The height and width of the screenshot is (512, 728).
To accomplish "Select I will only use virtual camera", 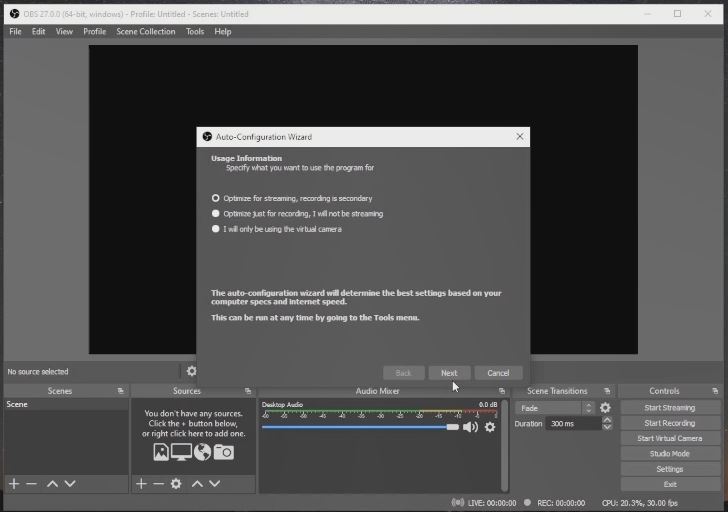I will [216, 229].
